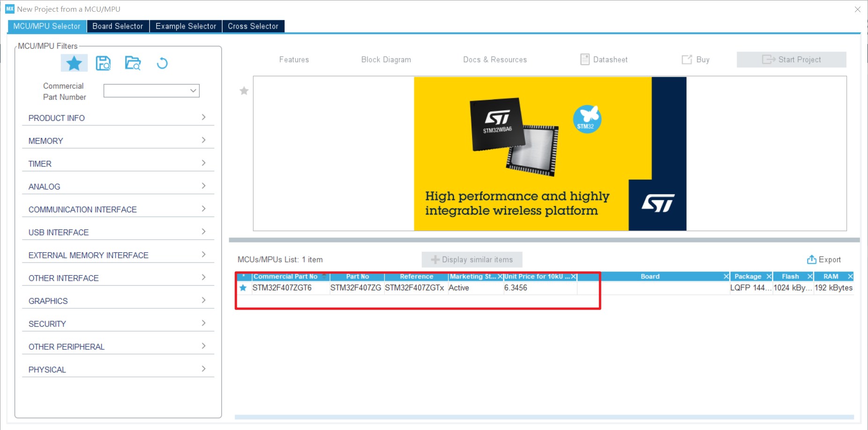Select the MCU/MPU Selector tab

[x=47, y=26]
